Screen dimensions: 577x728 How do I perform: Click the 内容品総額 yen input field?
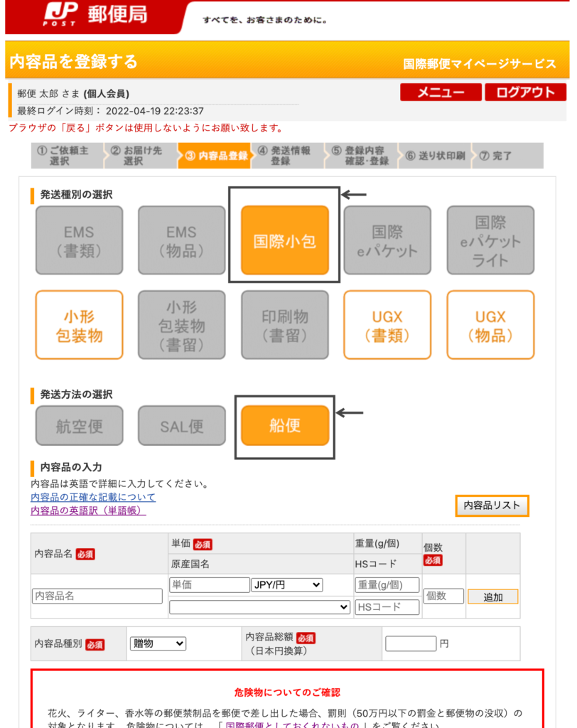[x=411, y=644]
